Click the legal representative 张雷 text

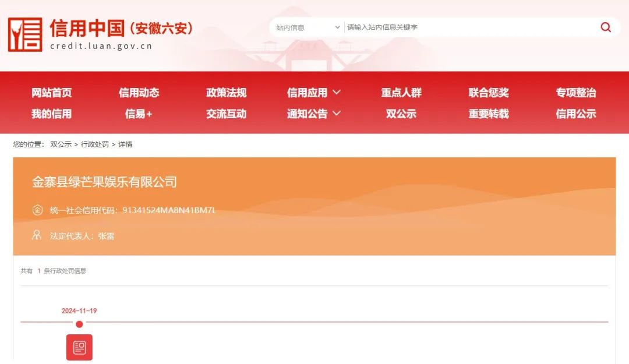tap(82, 236)
